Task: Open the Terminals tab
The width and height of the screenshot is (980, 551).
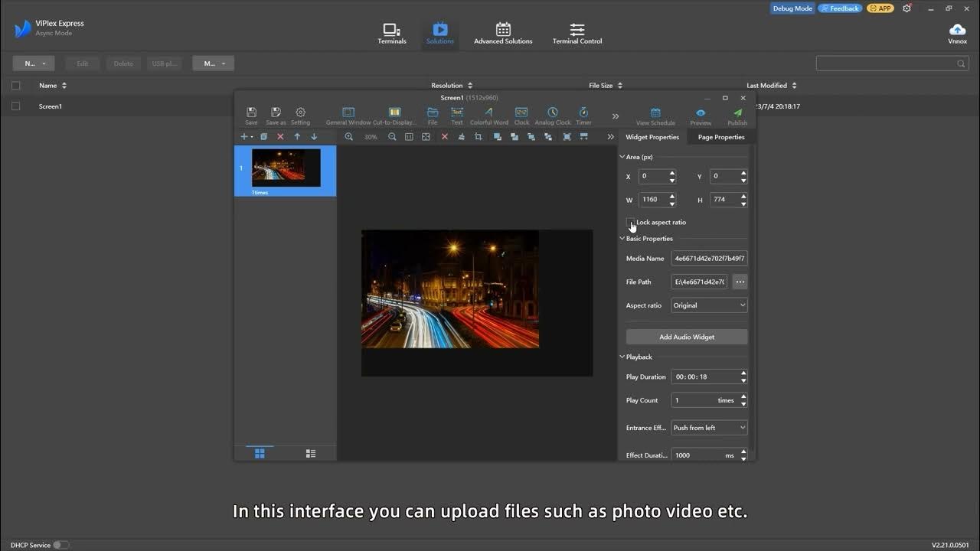Action: point(392,34)
